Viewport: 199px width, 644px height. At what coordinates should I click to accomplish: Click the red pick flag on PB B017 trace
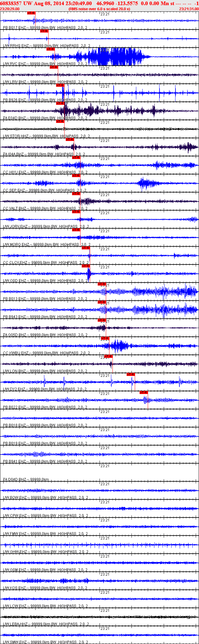pos(31,13)
